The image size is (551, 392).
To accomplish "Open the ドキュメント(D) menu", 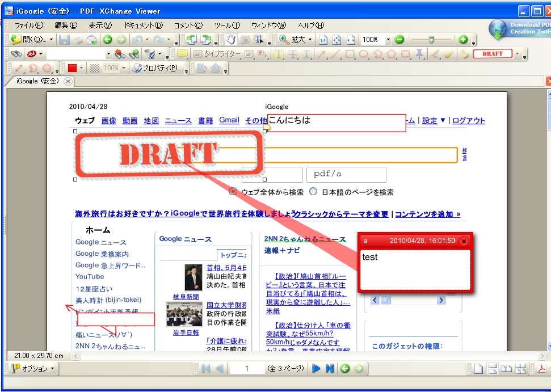I will pos(144,26).
